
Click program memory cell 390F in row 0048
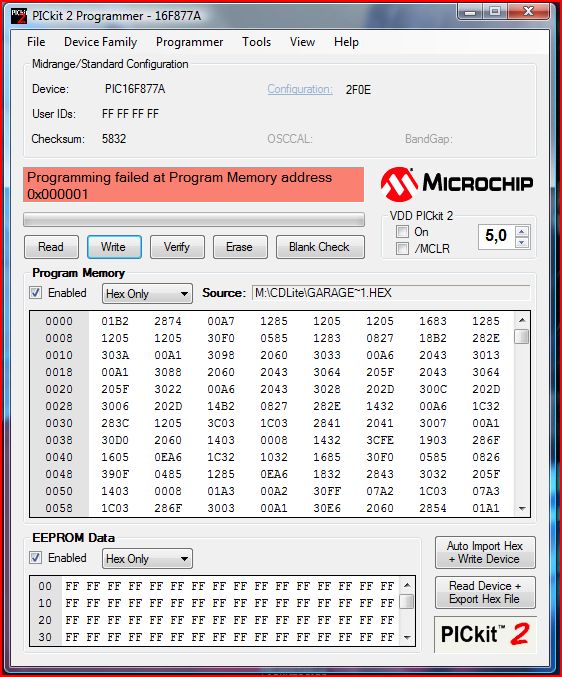tap(115, 475)
